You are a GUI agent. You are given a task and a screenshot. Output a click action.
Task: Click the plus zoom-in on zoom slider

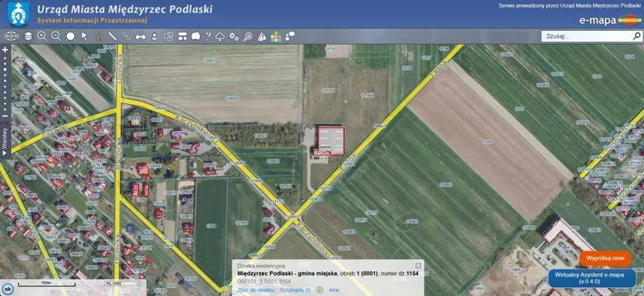click(5, 50)
